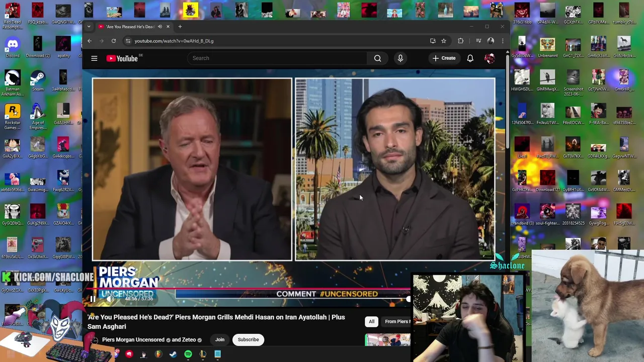The height and width of the screenshot is (362, 644).
Task: Open browser extensions puzzle icon
Action: pos(460,41)
